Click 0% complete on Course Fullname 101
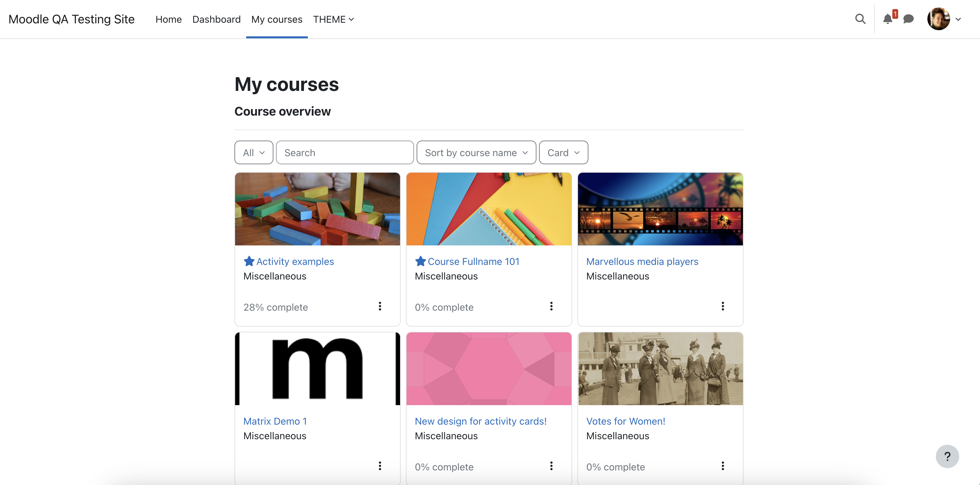This screenshot has width=980, height=485. coord(444,307)
